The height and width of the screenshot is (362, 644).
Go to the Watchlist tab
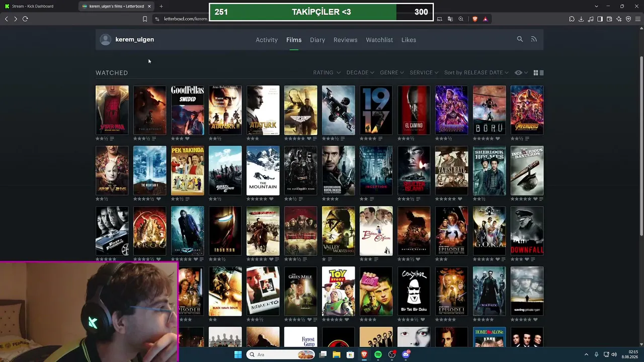click(x=379, y=40)
